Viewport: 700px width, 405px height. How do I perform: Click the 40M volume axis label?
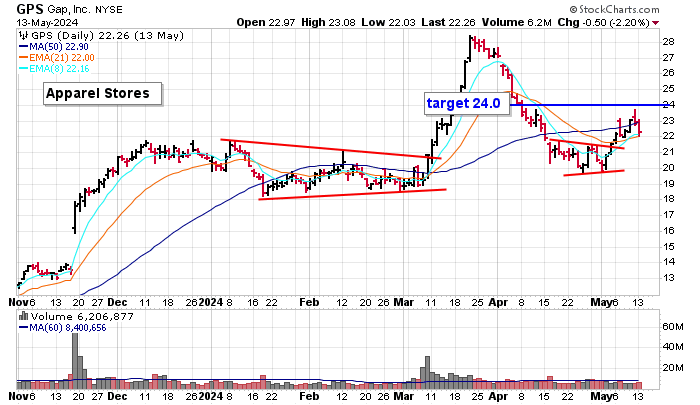(x=673, y=347)
